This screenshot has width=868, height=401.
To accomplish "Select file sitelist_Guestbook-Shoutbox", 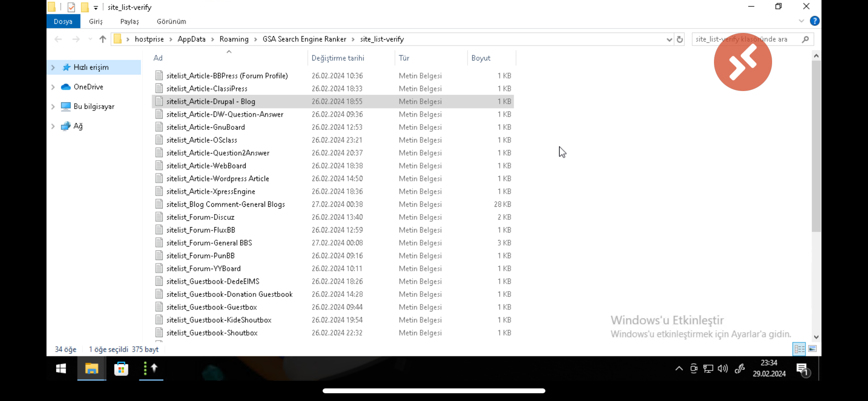I will click(x=212, y=333).
